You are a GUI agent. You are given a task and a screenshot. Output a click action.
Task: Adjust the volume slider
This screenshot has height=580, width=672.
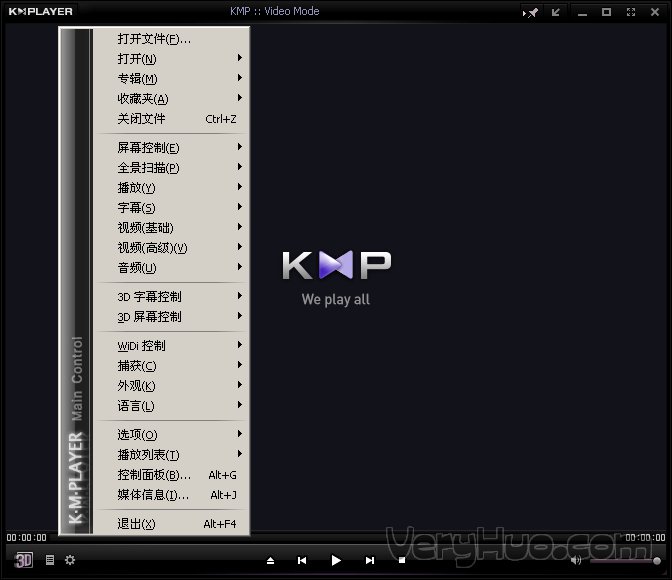point(625,560)
